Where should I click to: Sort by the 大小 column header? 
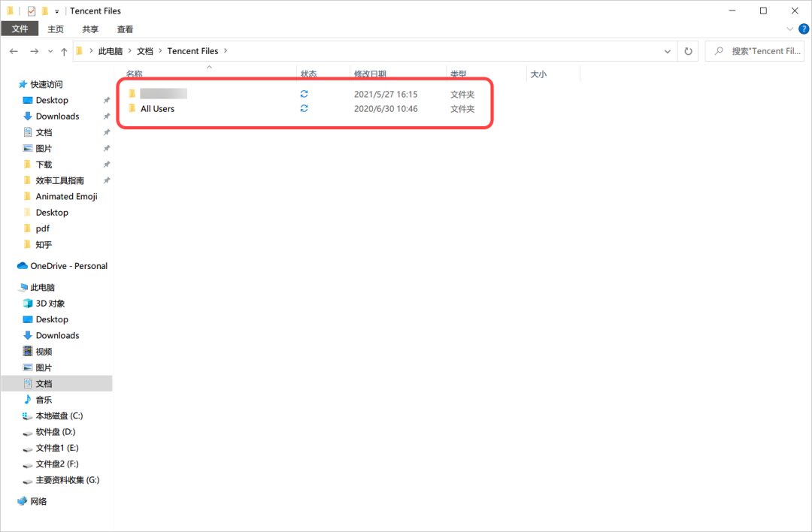tap(538, 74)
